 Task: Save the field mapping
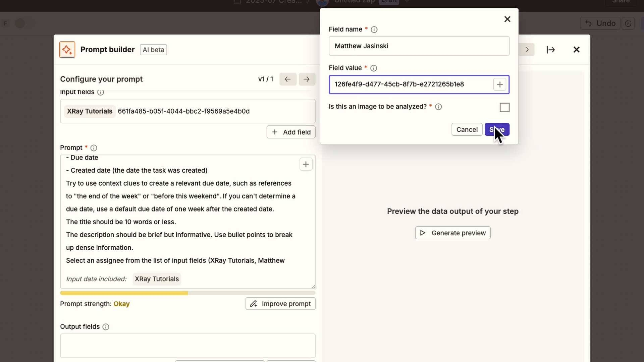point(497,129)
